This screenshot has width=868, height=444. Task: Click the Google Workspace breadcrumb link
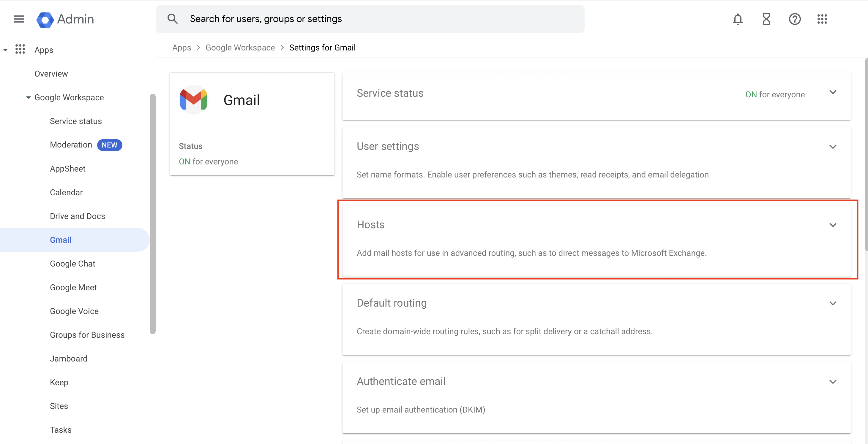(240, 47)
